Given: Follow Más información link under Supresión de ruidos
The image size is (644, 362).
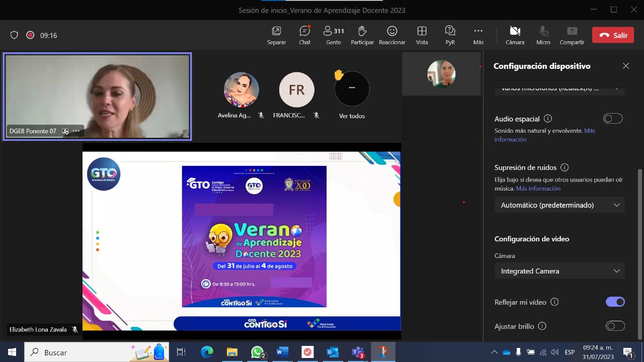Looking at the screenshot, I should pos(538,189).
